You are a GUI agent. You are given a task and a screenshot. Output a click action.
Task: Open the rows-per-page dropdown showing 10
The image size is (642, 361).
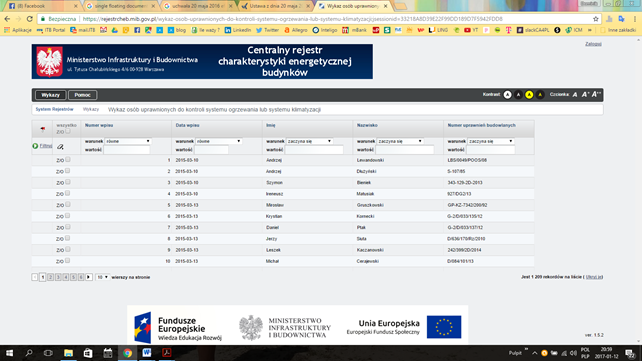pyautogui.click(x=102, y=277)
